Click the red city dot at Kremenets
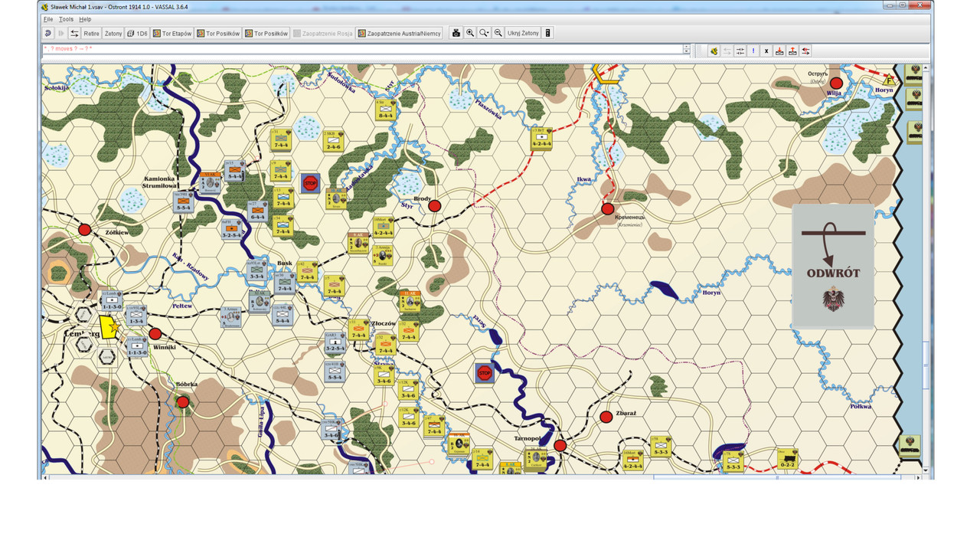The image size is (980, 537). click(x=607, y=209)
